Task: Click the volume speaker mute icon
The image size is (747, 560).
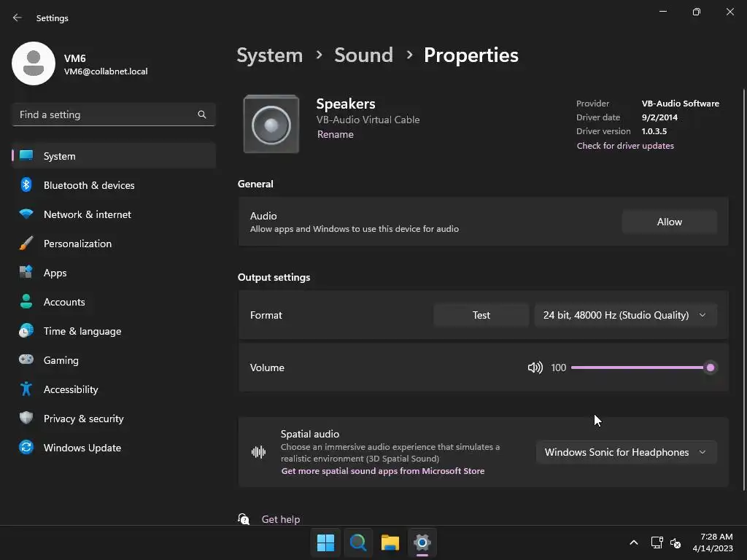Action: pyautogui.click(x=535, y=367)
